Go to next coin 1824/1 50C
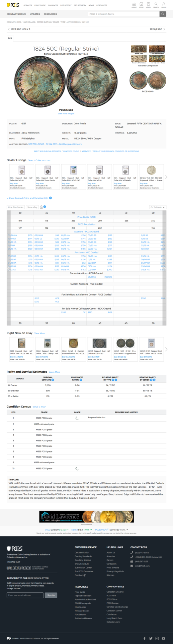This screenshot has width=173, height=644. pos(158,29)
